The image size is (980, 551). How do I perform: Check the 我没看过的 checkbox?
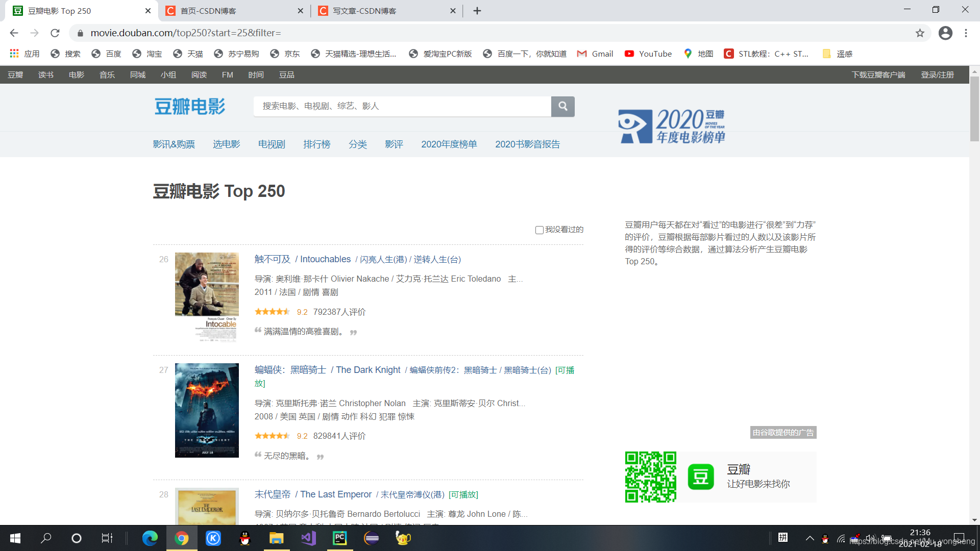click(x=539, y=230)
